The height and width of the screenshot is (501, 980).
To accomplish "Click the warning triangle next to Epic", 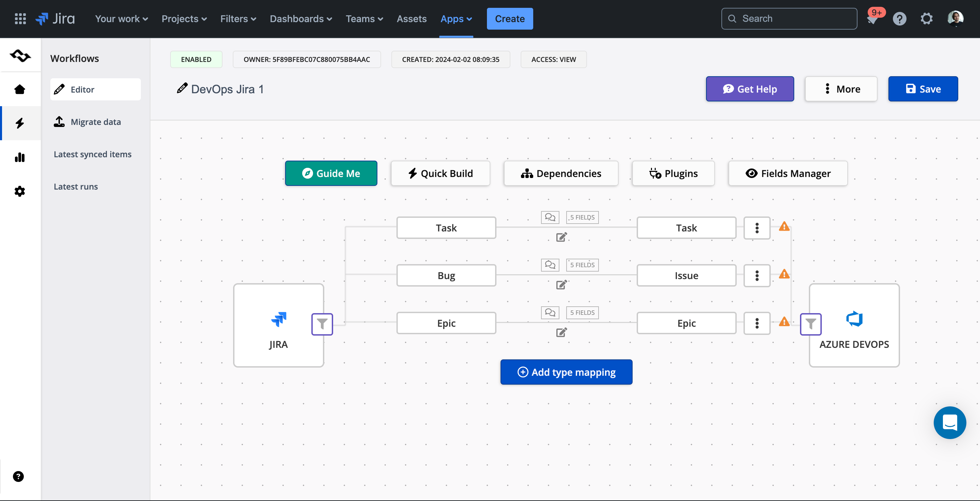I will click(784, 322).
